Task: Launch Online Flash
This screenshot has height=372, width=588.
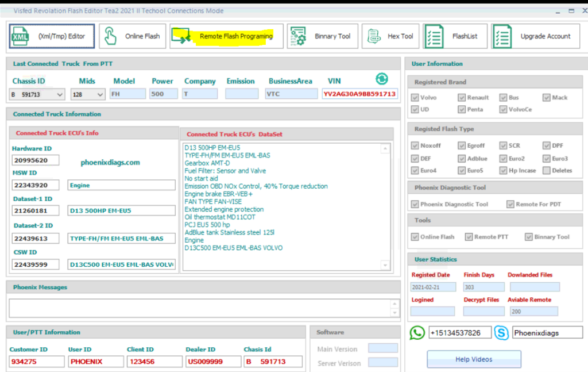Action: click(x=133, y=36)
